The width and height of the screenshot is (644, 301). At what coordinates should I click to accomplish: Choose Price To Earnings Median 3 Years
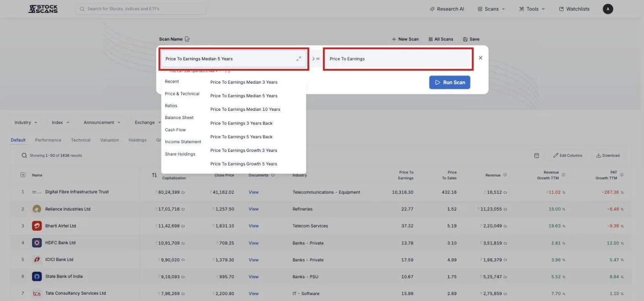pyautogui.click(x=244, y=83)
